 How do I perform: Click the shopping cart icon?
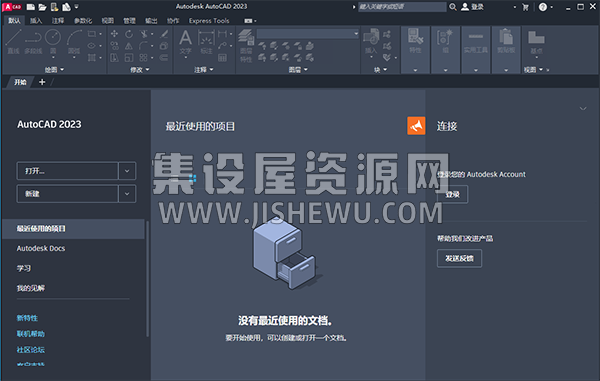pyautogui.click(x=525, y=7)
